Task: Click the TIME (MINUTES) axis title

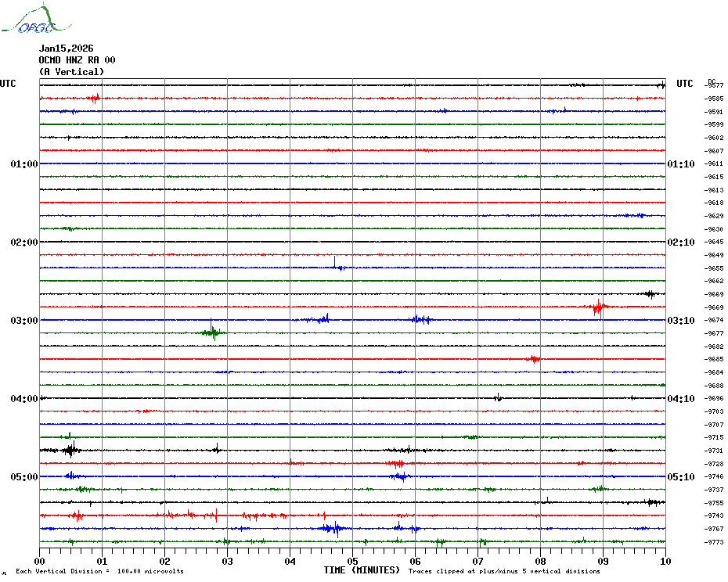Action: [x=362, y=570]
